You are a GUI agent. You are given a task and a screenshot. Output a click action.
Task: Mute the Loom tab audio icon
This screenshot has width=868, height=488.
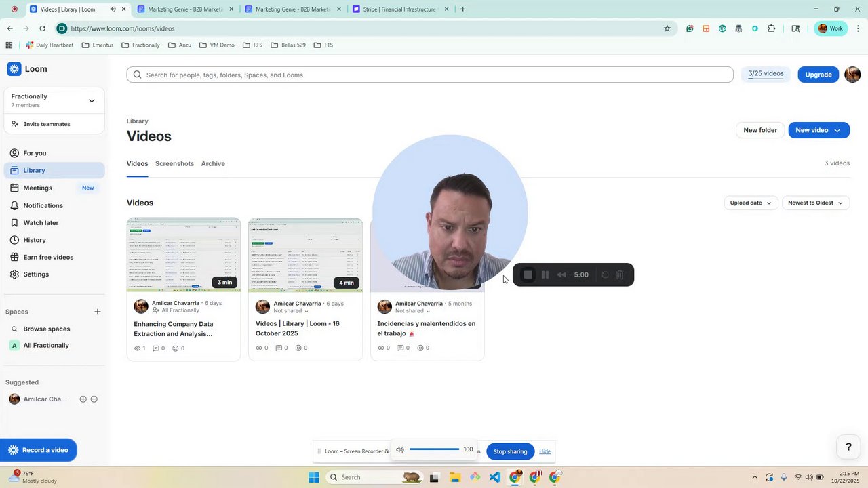coord(113,9)
